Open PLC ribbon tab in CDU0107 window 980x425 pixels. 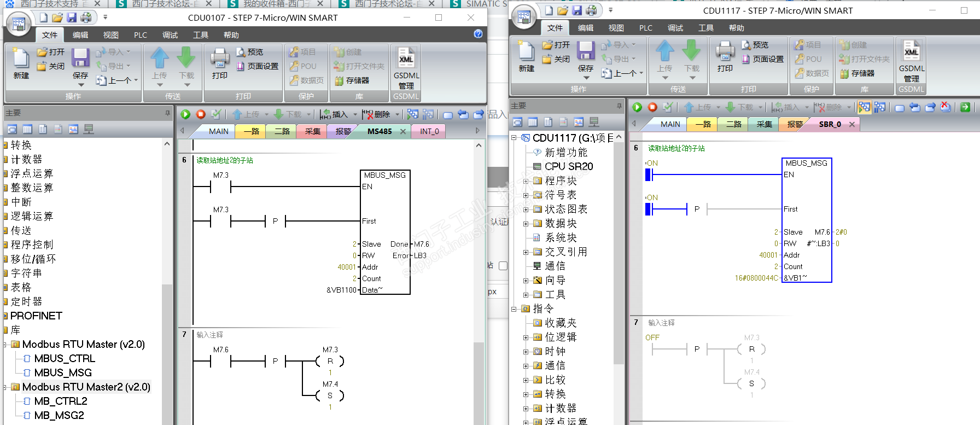click(x=141, y=34)
